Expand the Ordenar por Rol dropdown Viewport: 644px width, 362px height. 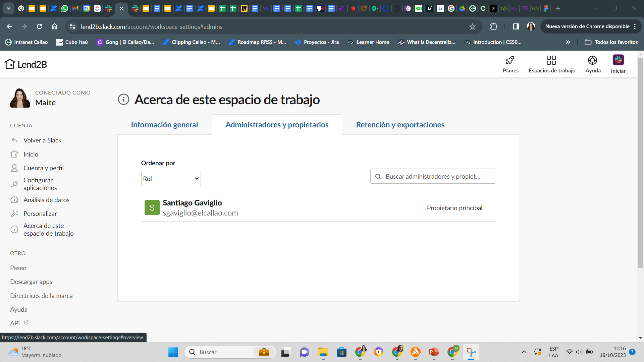[x=171, y=179]
